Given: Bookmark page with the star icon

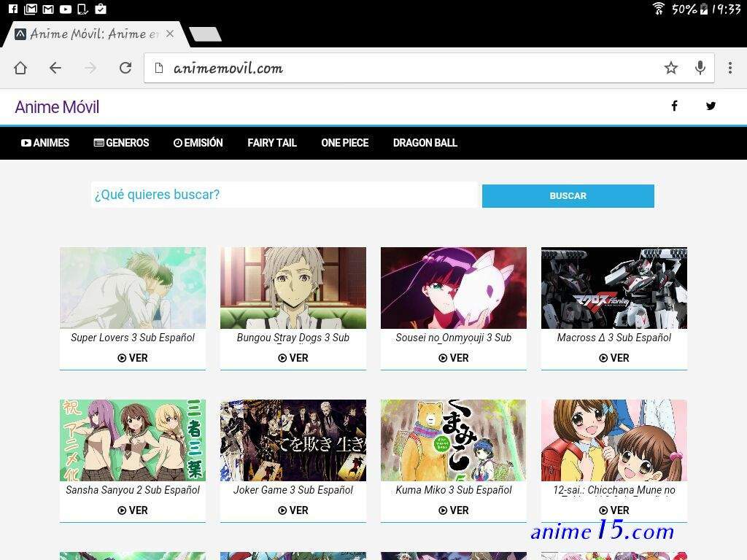Looking at the screenshot, I should tap(671, 68).
